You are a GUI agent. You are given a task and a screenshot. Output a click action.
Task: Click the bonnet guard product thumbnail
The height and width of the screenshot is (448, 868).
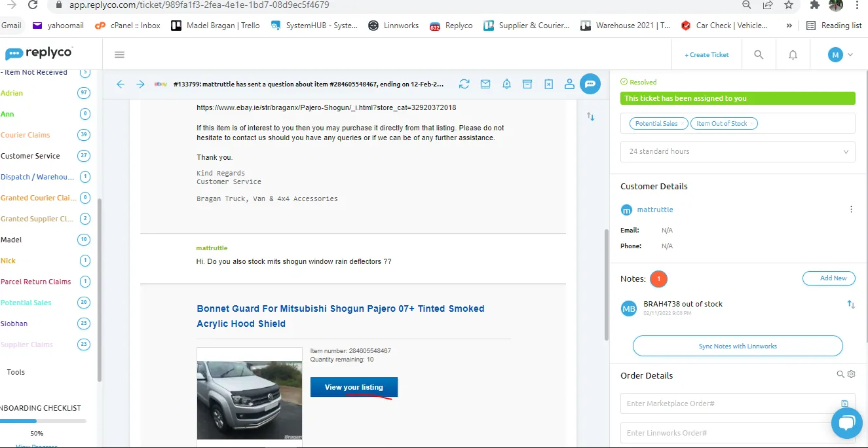click(x=250, y=400)
